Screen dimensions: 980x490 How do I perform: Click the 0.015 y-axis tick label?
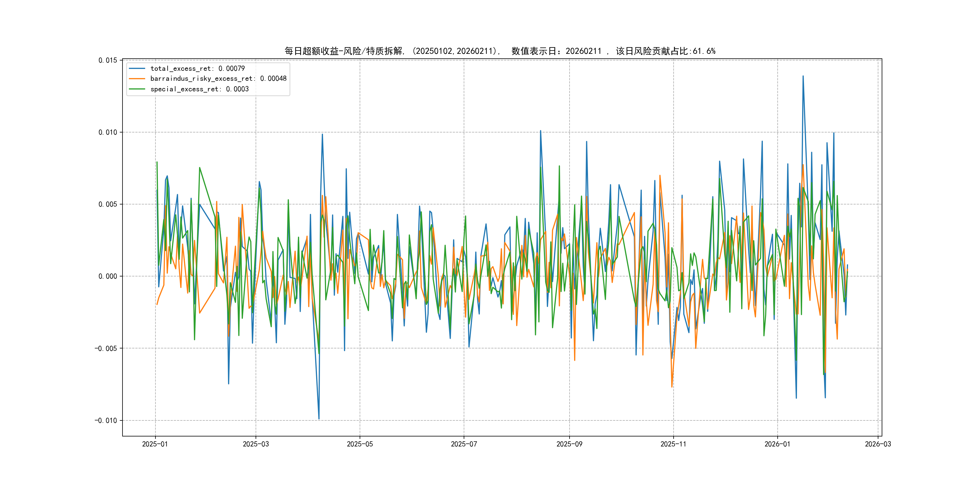[108, 60]
